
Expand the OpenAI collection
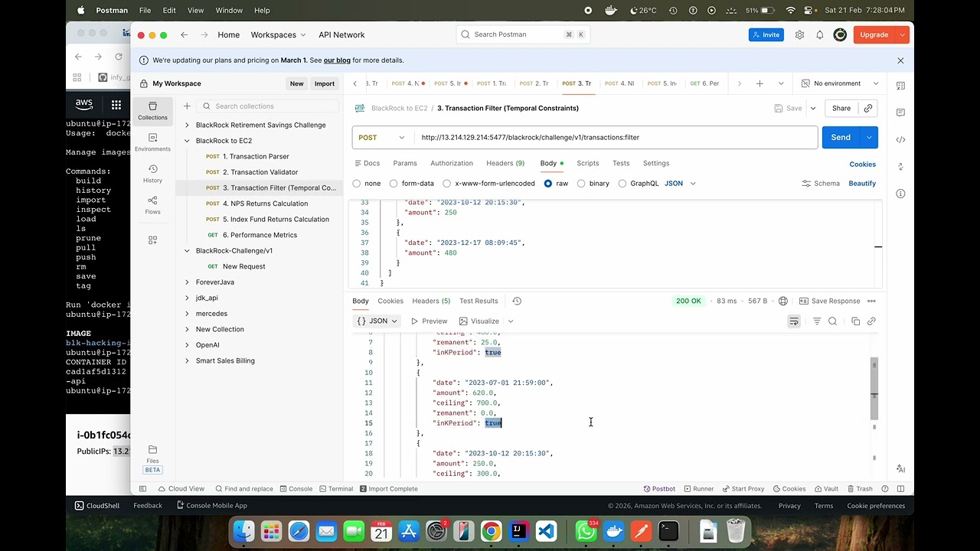[188, 345]
